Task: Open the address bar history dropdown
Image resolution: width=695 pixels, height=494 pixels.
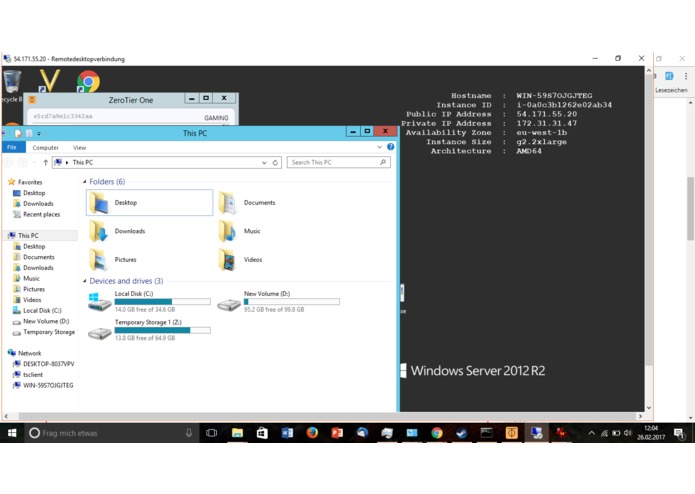Action: point(264,163)
